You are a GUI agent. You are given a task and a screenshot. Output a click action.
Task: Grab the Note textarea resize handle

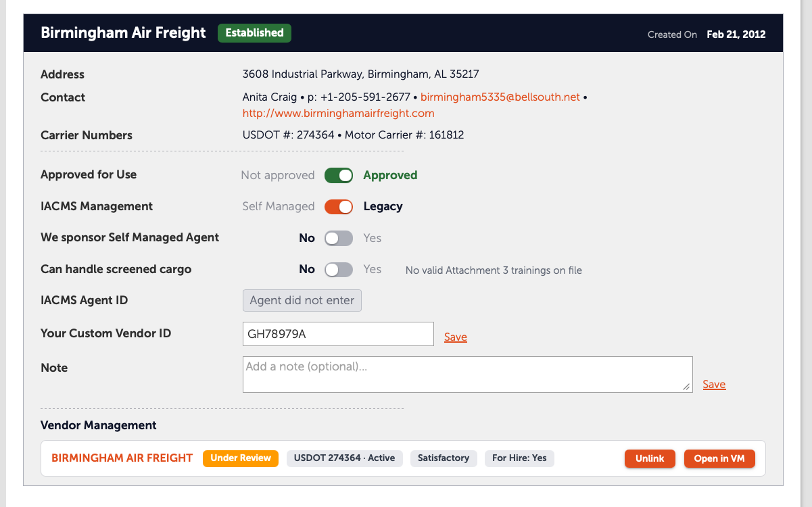tap(686, 387)
